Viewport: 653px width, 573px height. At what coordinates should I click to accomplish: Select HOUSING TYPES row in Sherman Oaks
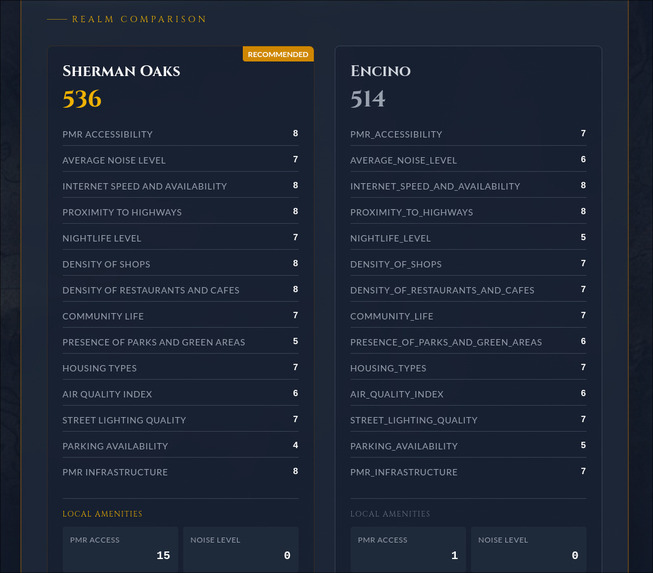point(180,368)
